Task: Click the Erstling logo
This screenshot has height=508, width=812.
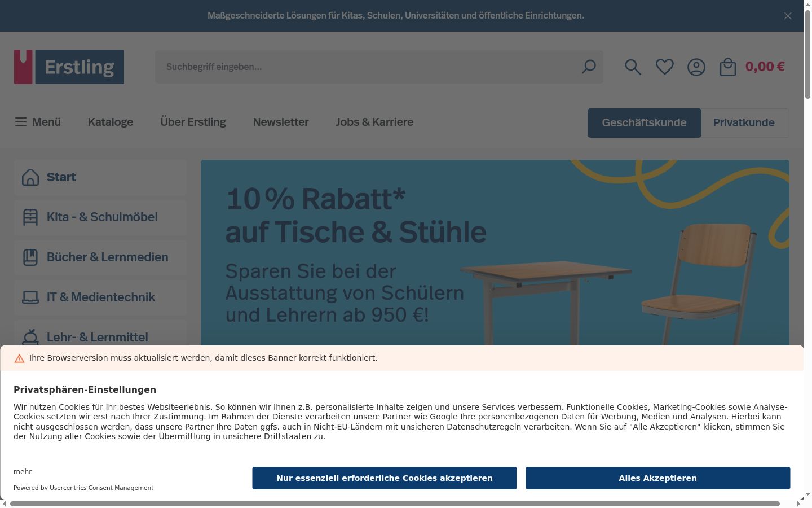Action: coord(69,67)
